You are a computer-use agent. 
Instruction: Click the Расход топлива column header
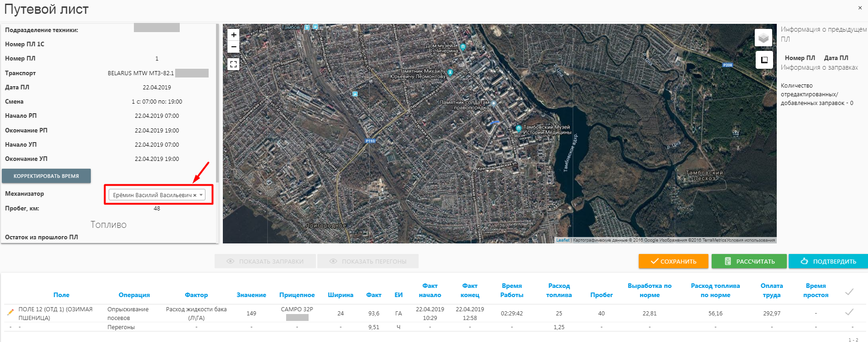(x=559, y=290)
